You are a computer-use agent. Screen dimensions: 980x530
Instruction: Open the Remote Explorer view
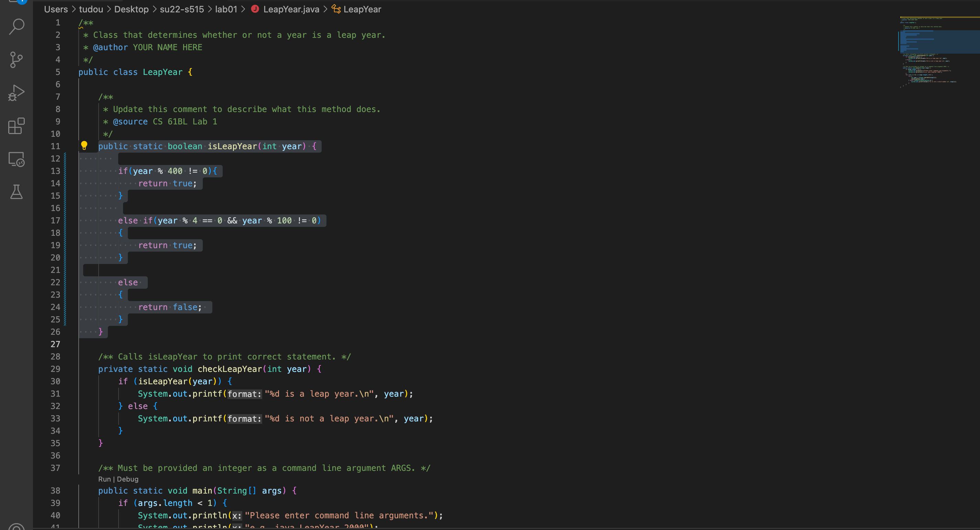tap(16, 159)
